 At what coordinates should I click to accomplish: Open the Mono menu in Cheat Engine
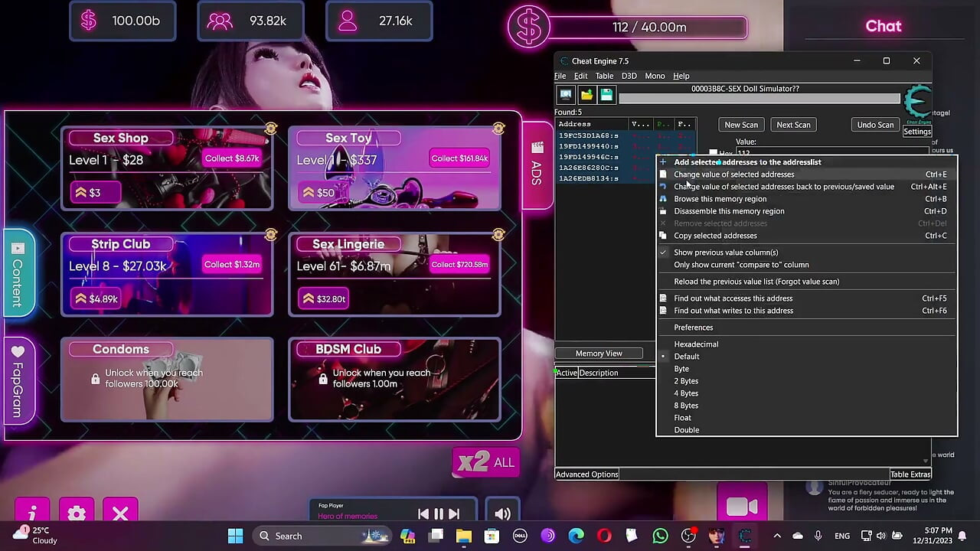coord(655,76)
